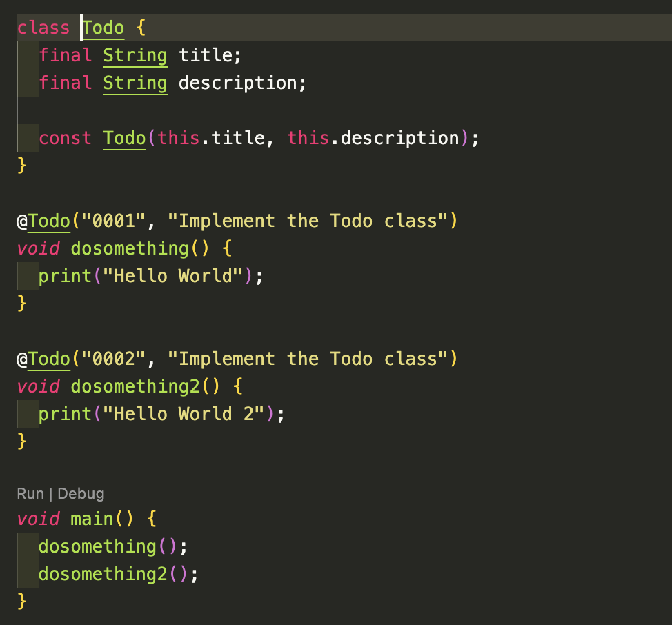672x625 pixels.
Task: Click the dosomething2() function declaration name
Action: click(135, 386)
